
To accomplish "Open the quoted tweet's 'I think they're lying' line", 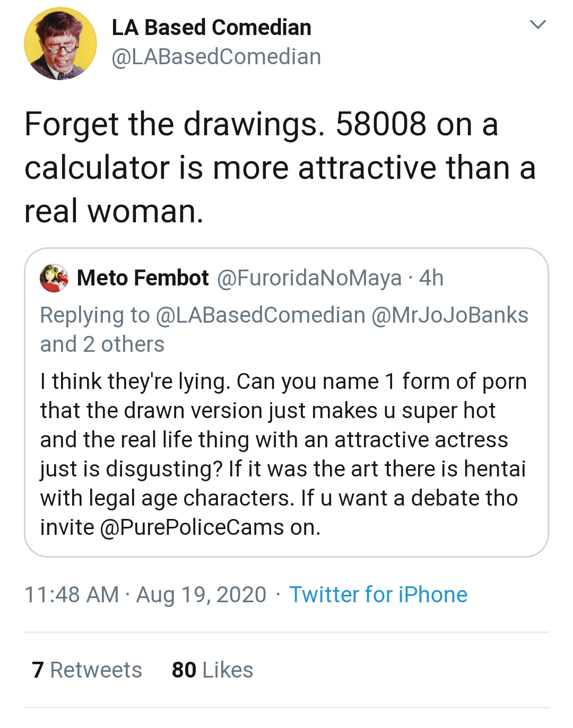I will (283, 382).
